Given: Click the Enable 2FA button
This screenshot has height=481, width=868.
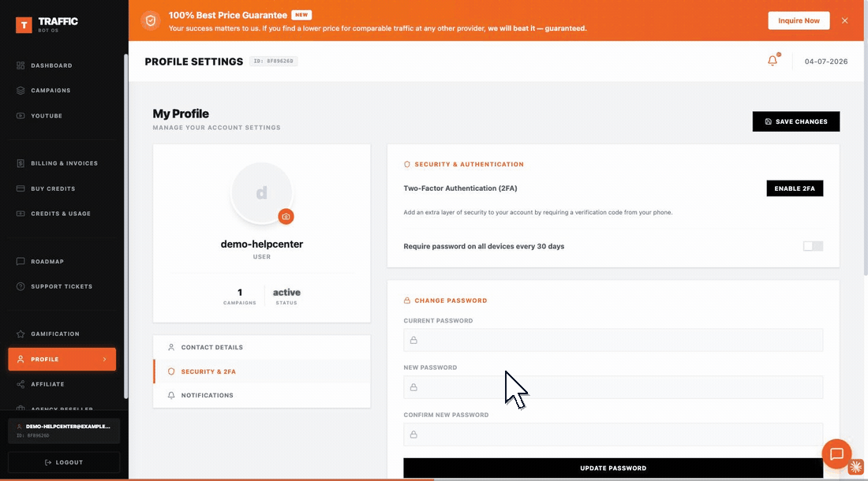Looking at the screenshot, I should [795, 188].
